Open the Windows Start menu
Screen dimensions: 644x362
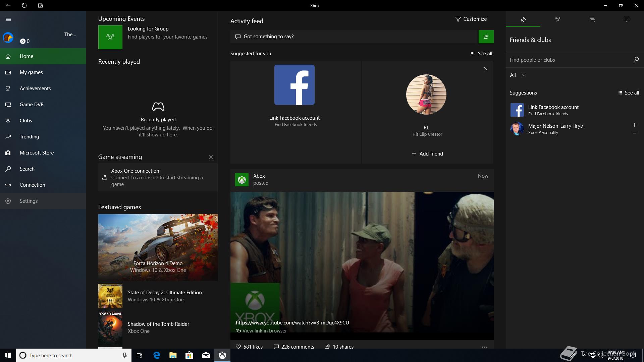(8, 355)
